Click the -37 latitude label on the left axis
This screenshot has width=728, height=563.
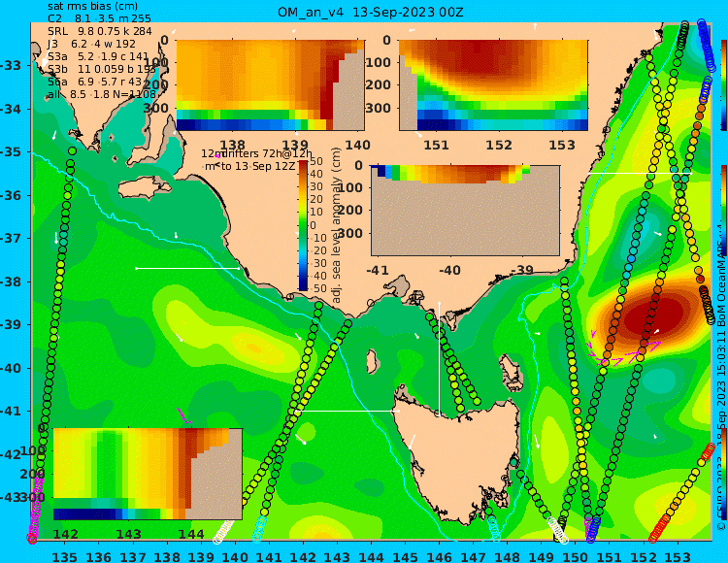[x=11, y=239]
